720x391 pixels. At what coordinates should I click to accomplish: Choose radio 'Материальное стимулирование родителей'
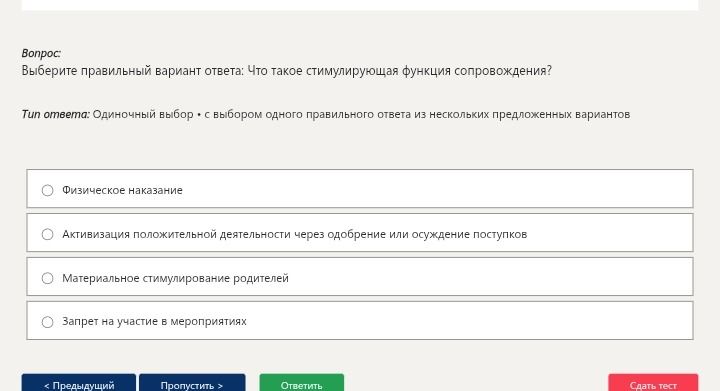tap(47, 278)
